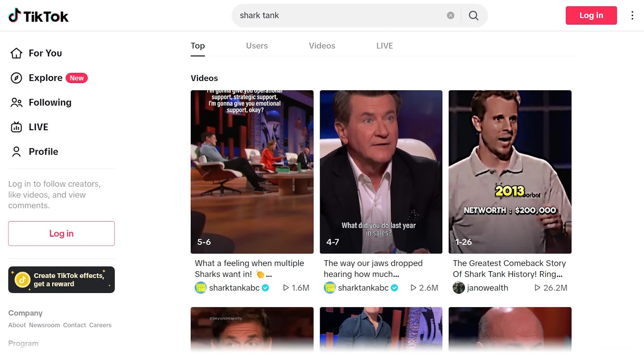Click the About footer link

pos(17,325)
